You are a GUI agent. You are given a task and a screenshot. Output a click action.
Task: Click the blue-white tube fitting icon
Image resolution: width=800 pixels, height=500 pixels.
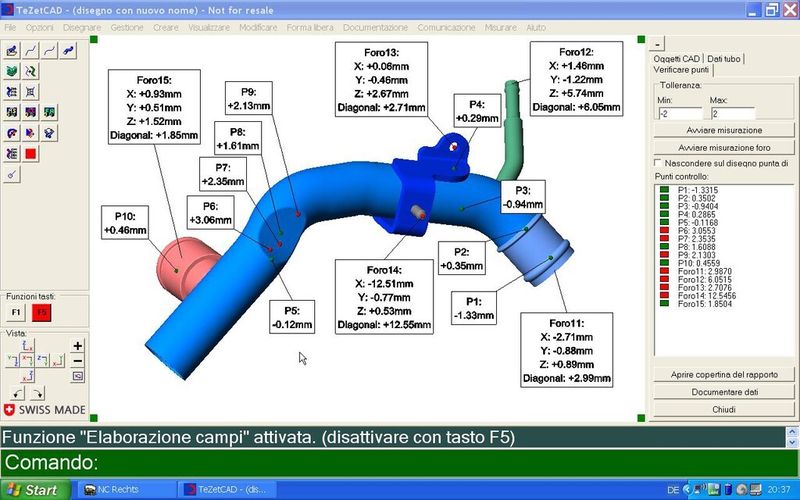49,133
